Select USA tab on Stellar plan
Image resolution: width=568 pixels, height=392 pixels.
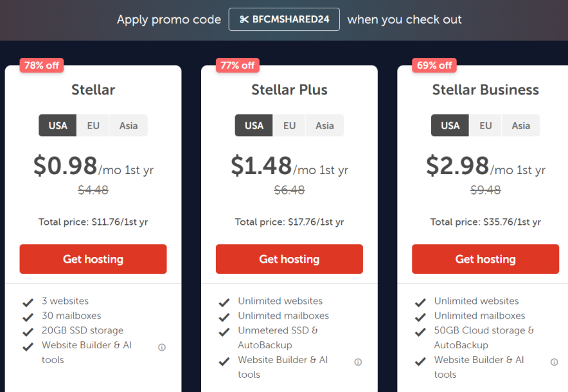(58, 125)
